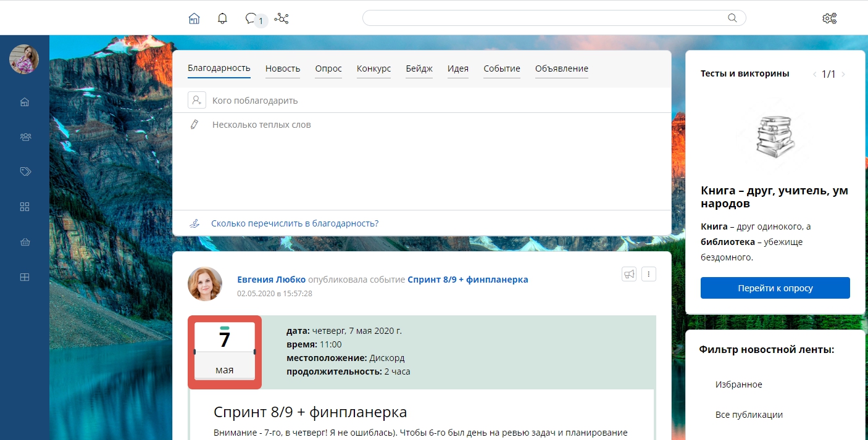Screen dimensions: 868x440
Task: Click Сколько перечислить в благодарность link
Action: coord(294,223)
